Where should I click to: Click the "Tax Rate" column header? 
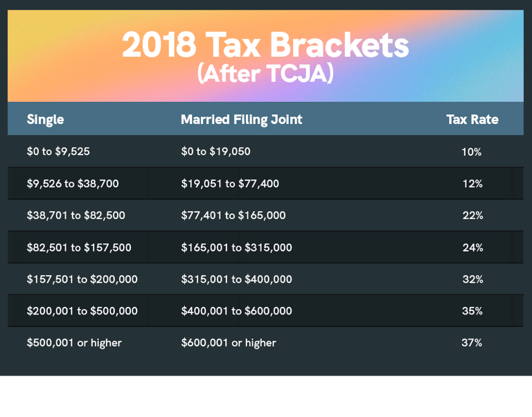(x=472, y=119)
